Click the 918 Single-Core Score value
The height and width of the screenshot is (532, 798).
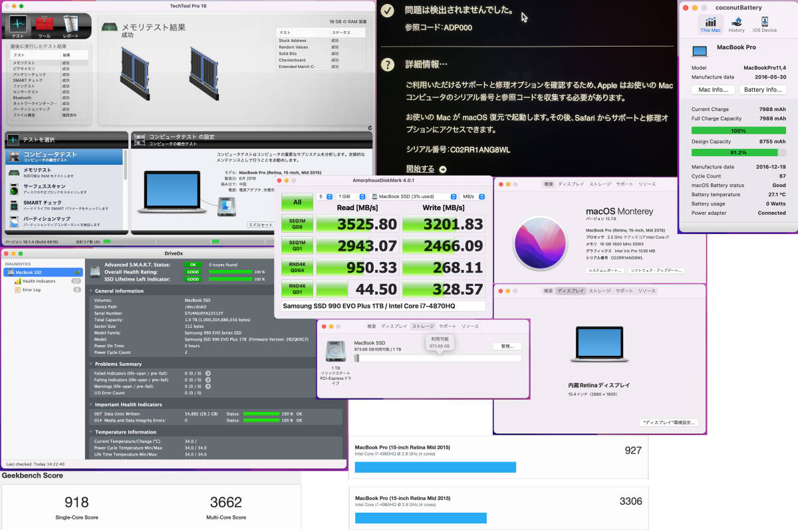pos(76,502)
